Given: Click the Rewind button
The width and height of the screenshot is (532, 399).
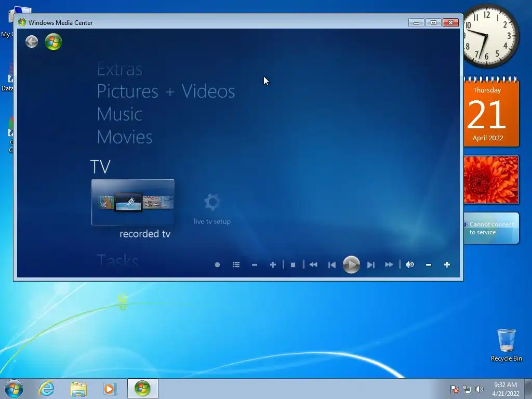Looking at the screenshot, I should 313,264.
